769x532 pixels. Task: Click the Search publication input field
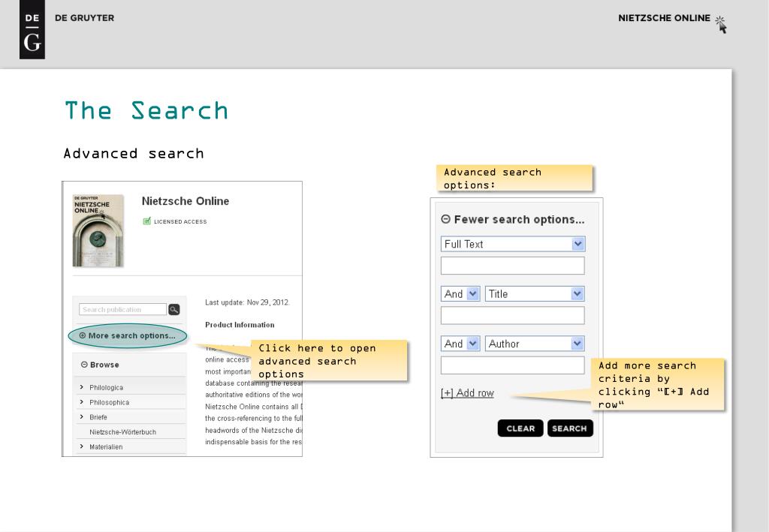pos(122,310)
